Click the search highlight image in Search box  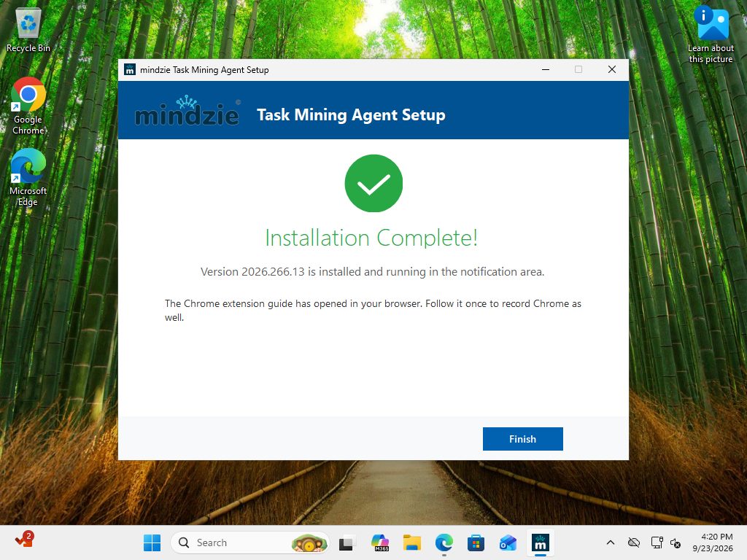[309, 542]
